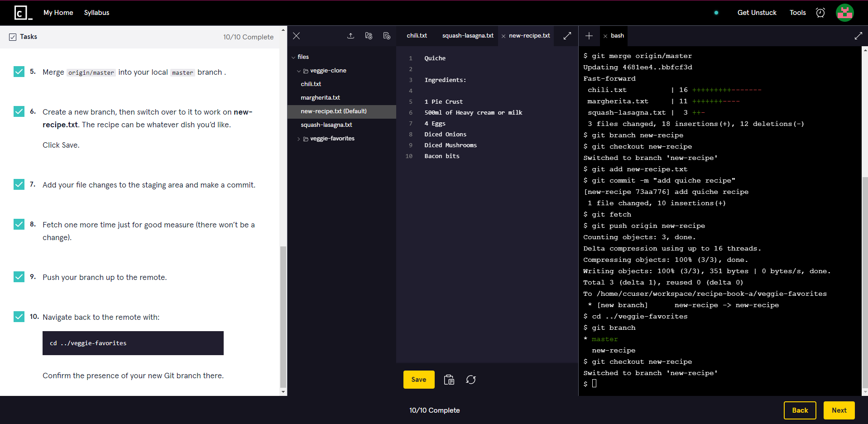
Task: Expand the terminal with the fullscreen arrows
Action: coord(858,36)
